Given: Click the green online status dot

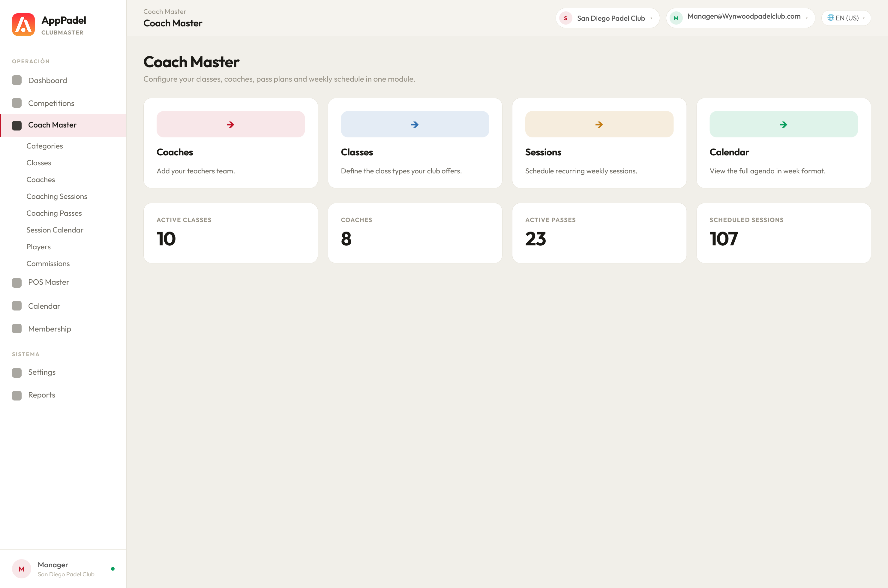Looking at the screenshot, I should 113,569.
